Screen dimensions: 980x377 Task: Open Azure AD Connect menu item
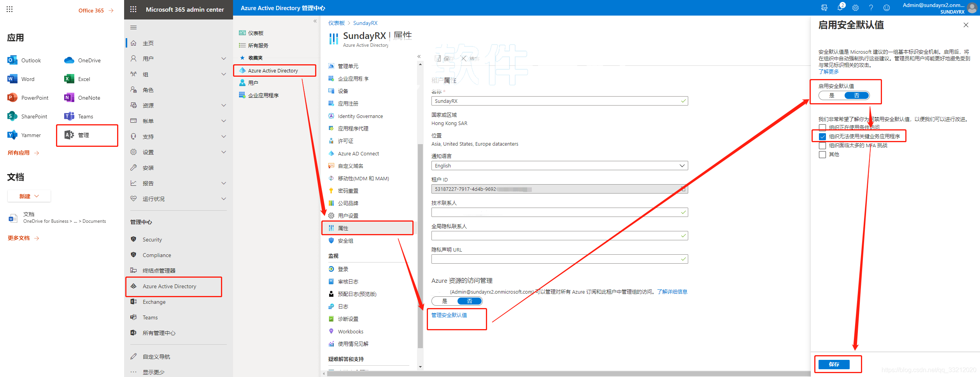coord(358,154)
